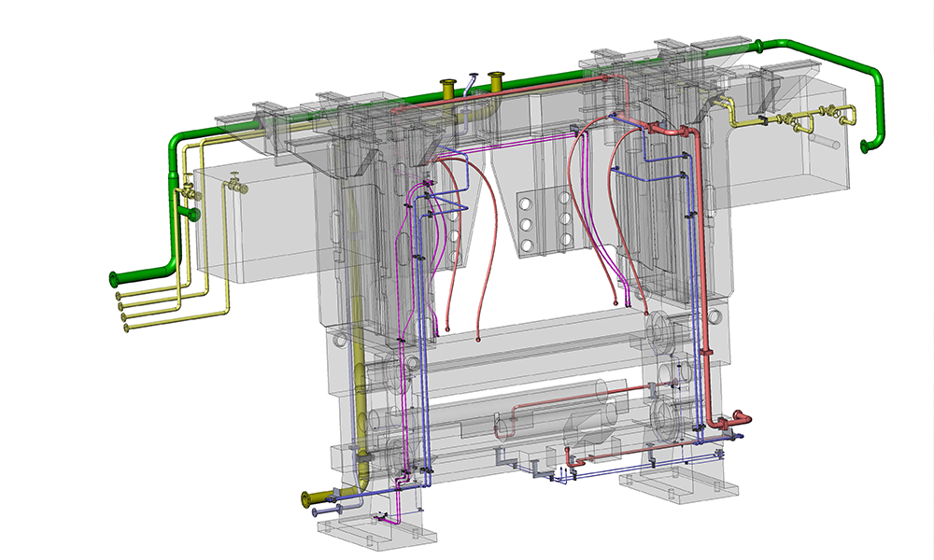Select the green pipe's open end on the right

[x=865, y=147]
